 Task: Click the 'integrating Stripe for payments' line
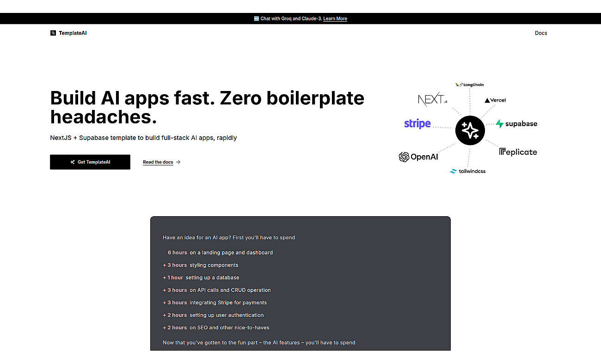215,303
